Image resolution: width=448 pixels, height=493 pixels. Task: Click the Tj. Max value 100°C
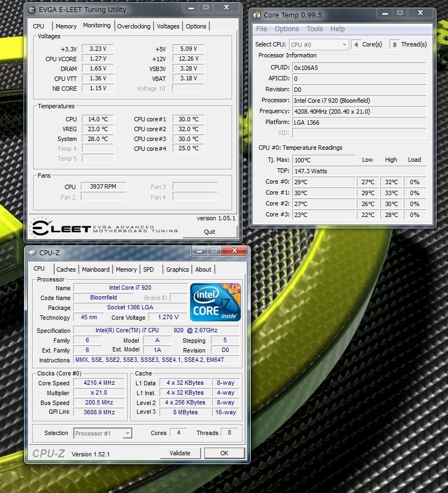(x=324, y=160)
